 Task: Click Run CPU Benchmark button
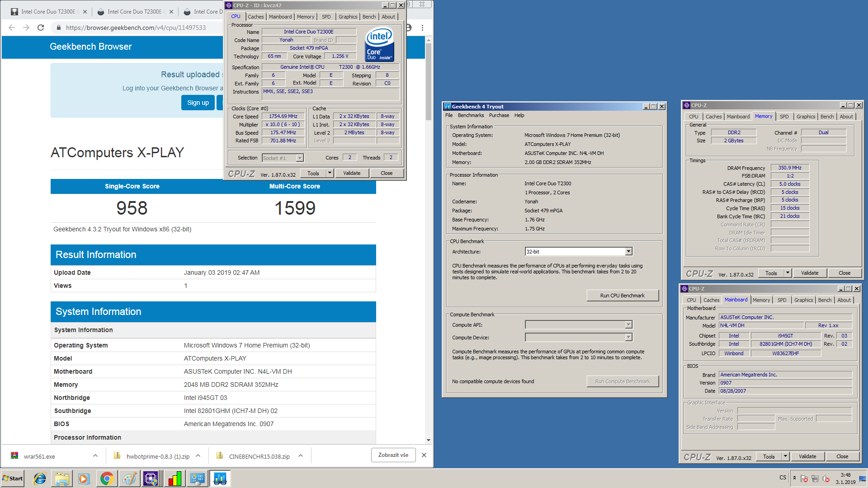coord(622,296)
